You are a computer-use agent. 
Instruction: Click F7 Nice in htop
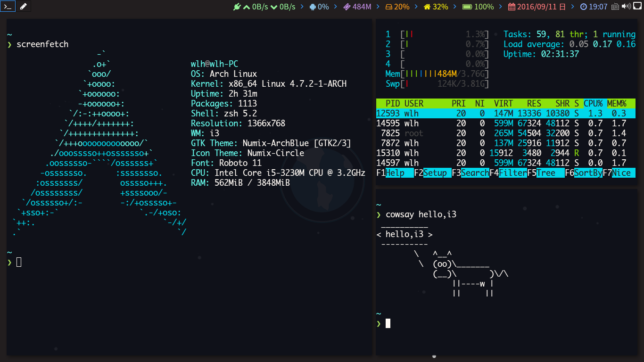tap(619, 173)
